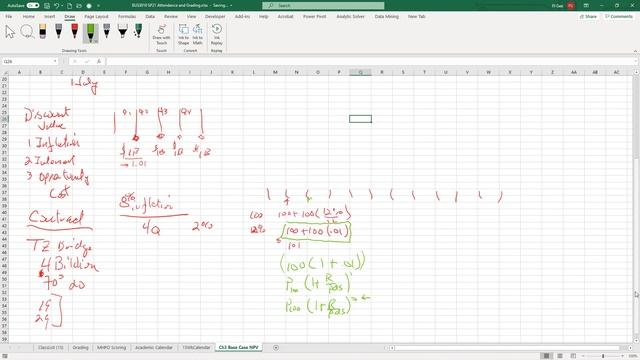
Task: Switch to Page Break Preview in status bar
Action: [573, 356]
